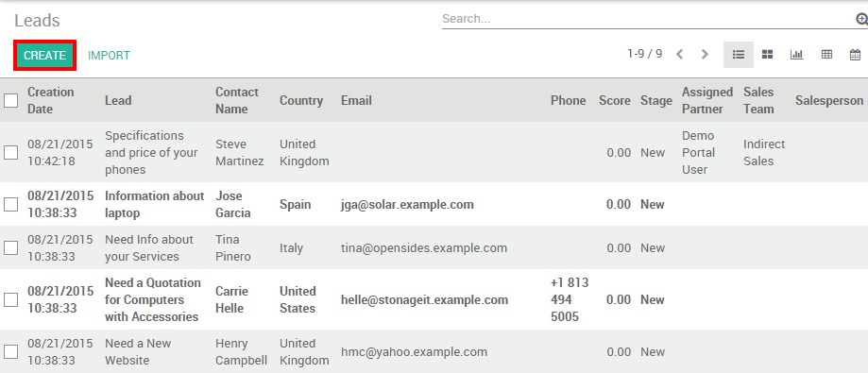
Task: Sort by the Score column header
Action: pos(615,100)
